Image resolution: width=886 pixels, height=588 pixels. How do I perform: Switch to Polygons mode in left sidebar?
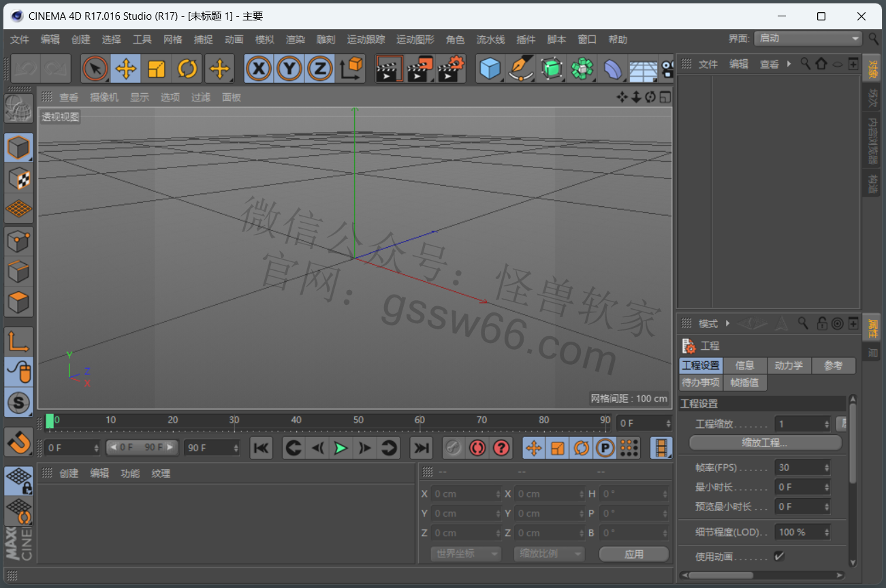click(18, 301)
